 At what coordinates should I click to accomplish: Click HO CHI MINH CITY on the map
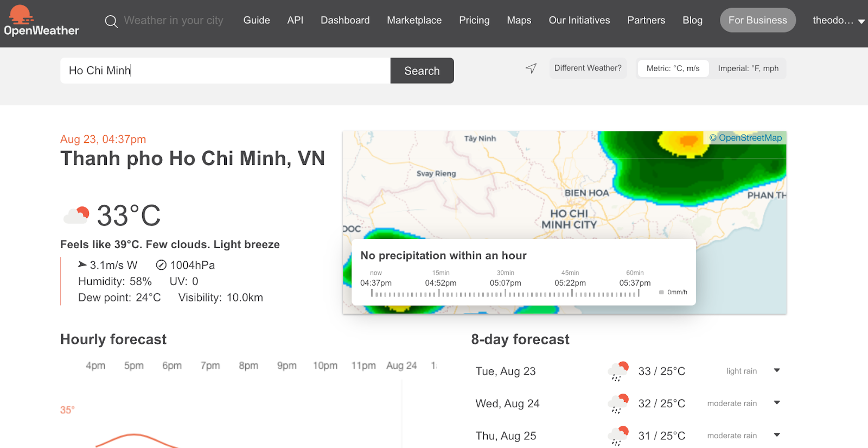pyautogui.click(x=569, y=219)
